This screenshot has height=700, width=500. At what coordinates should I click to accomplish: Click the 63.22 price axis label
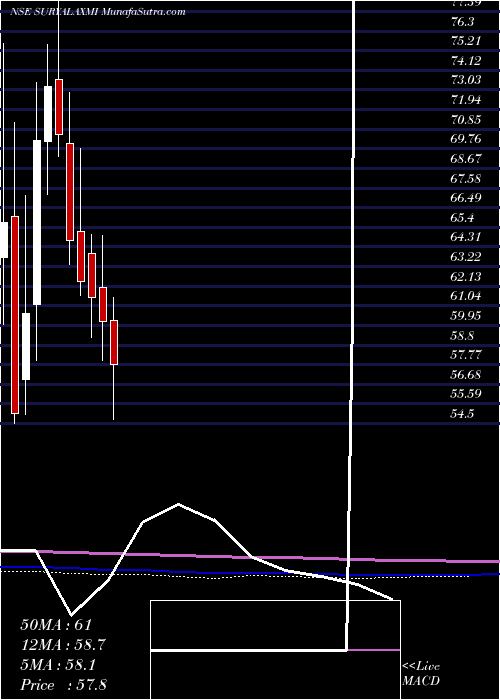tap(465, 257)
